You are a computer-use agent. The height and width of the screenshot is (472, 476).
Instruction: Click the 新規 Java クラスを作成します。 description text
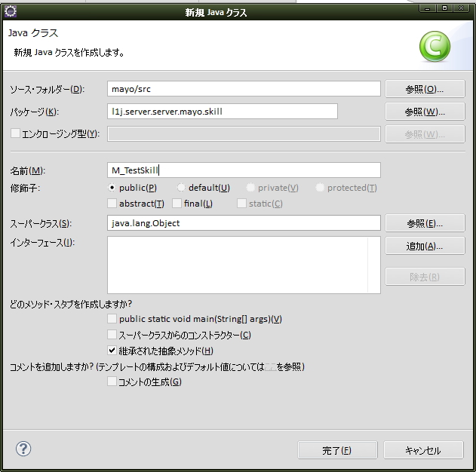coord(69,53)
